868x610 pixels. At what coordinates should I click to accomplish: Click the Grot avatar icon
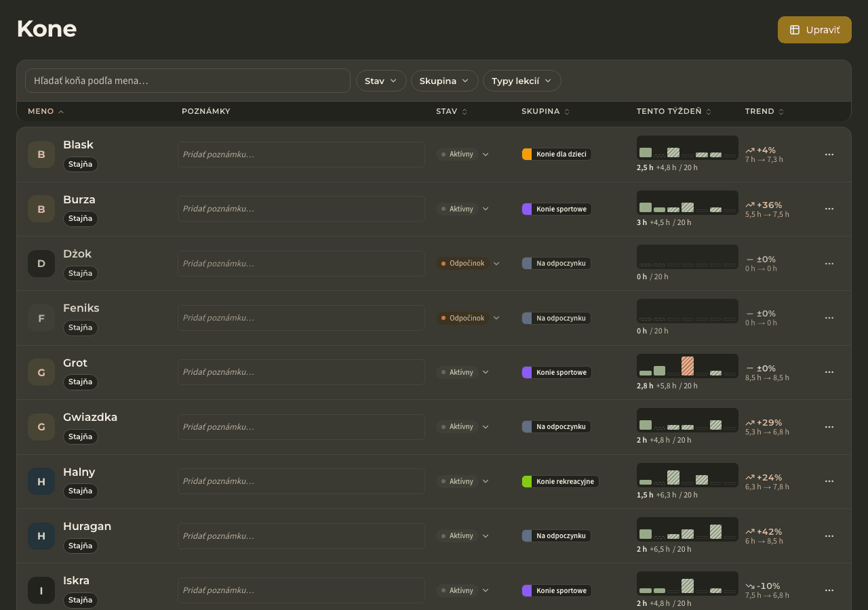(41, 372)
